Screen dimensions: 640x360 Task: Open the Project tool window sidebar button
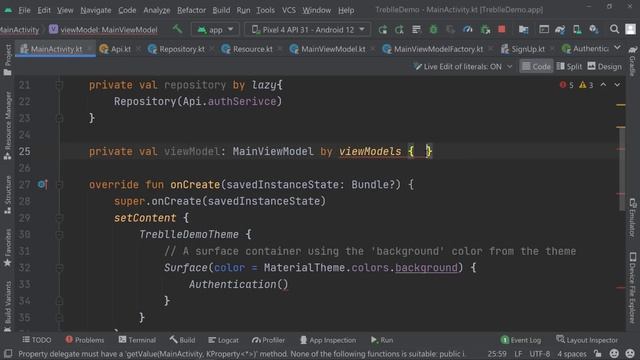click(8, 60)
